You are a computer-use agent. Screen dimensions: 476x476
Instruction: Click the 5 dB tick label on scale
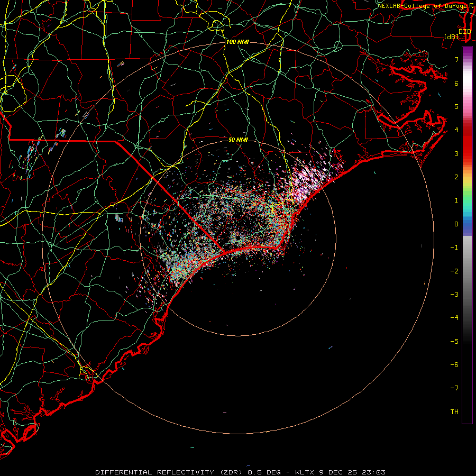(456, 106)
